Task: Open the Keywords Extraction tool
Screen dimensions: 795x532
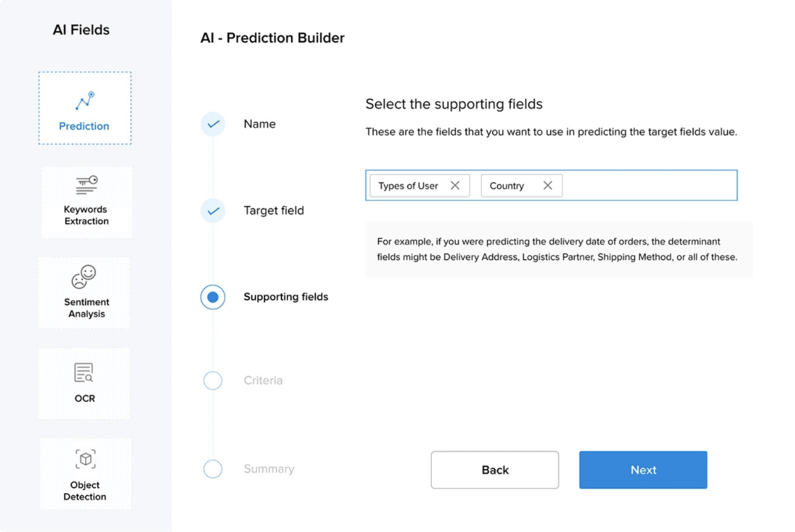Action: (86, 202)
